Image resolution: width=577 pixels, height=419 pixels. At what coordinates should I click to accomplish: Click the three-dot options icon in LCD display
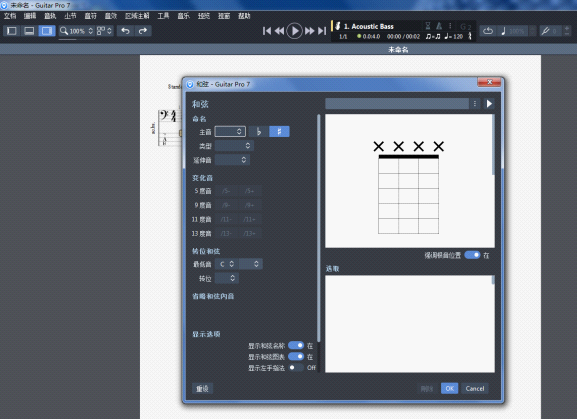tap(450, 26)
